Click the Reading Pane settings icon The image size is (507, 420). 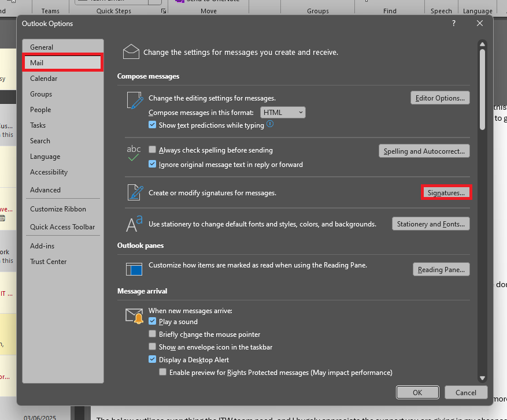point(134,269)
